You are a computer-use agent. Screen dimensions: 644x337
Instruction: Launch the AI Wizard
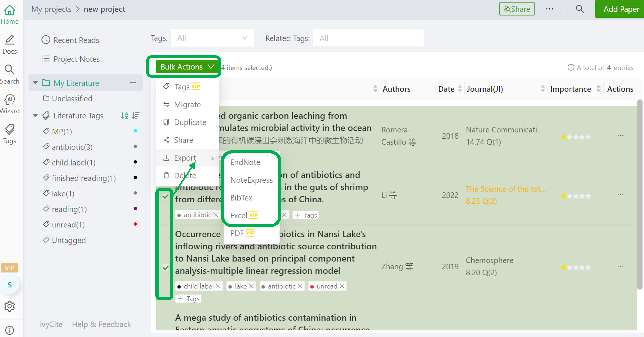coord(10,104)
